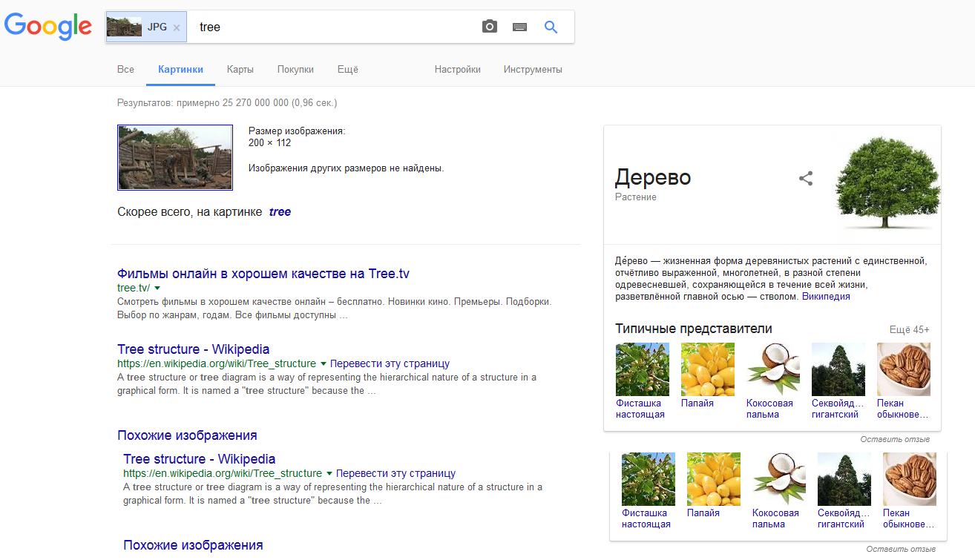Switch to the Все tab
This screenshot has height=560, width=975.
pyautogui.click(x=126, y=69)
